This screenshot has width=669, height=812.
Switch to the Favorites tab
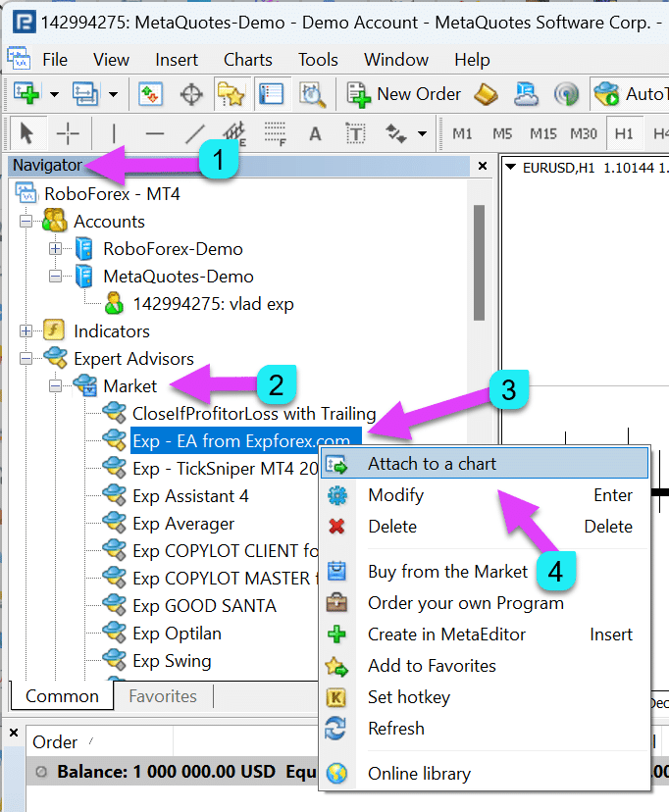[163, 696]
